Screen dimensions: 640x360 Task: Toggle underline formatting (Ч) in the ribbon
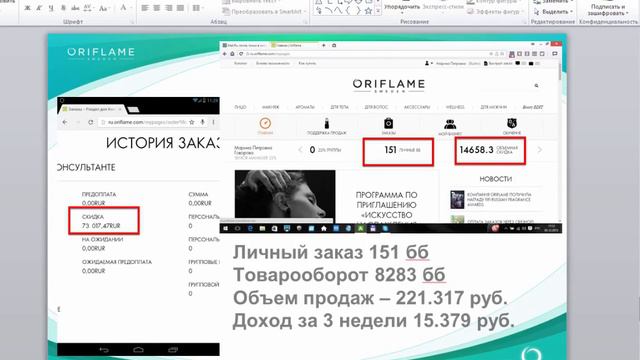(x=51, y=8)
